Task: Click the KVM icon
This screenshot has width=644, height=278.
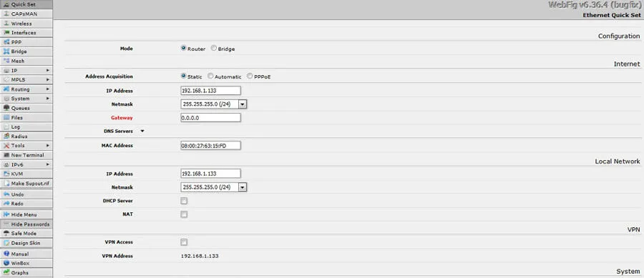Action: (x=6, y=174)
